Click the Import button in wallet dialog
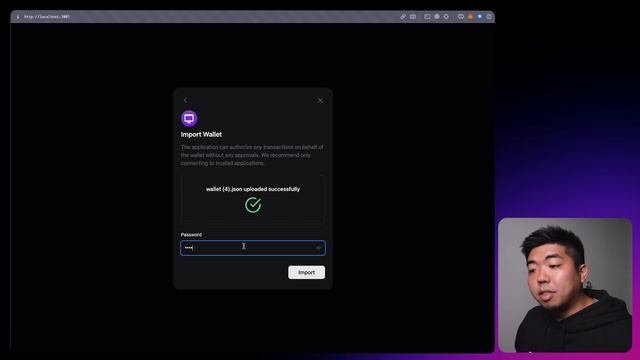This screenshot has width=640, height=360. (x=307, y=272)
